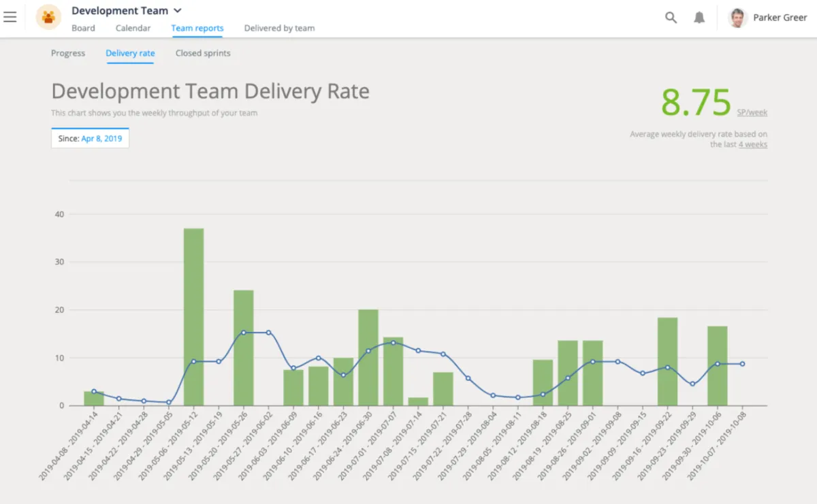Open search with the magnifier icon

click(671, 18)
